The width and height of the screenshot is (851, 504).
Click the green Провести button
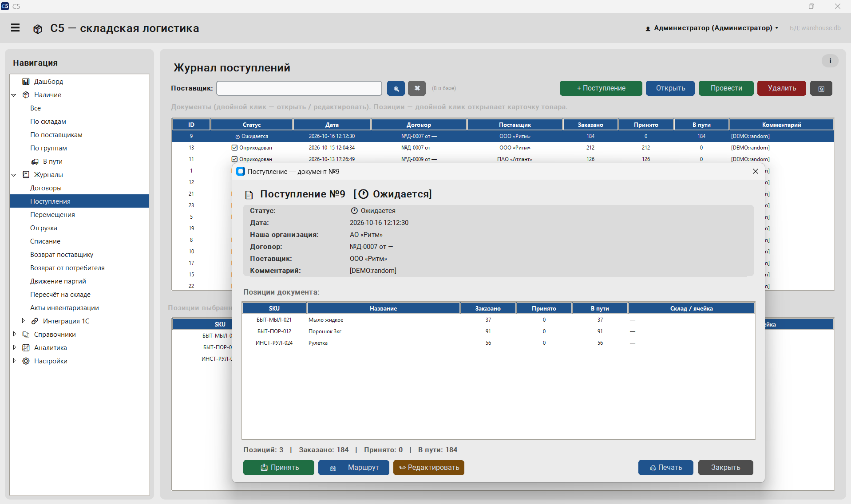(726, 88)
